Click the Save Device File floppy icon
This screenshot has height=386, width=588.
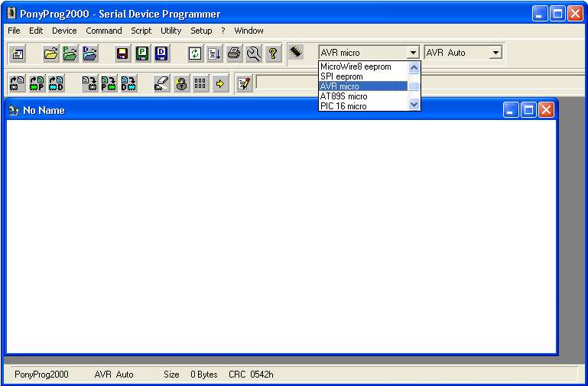[x=122, y=54]
